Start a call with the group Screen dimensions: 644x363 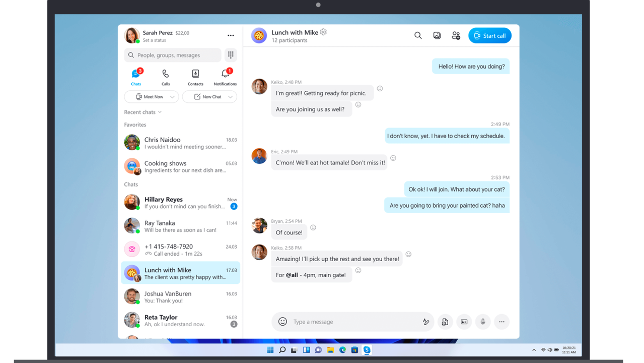pyautogui.click(x=489, y=35)
